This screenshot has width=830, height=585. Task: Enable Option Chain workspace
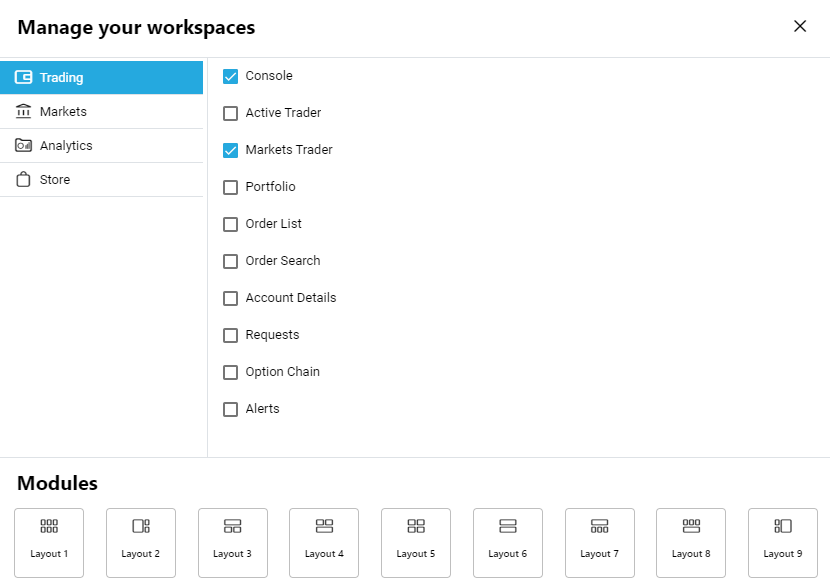point(231,372)
